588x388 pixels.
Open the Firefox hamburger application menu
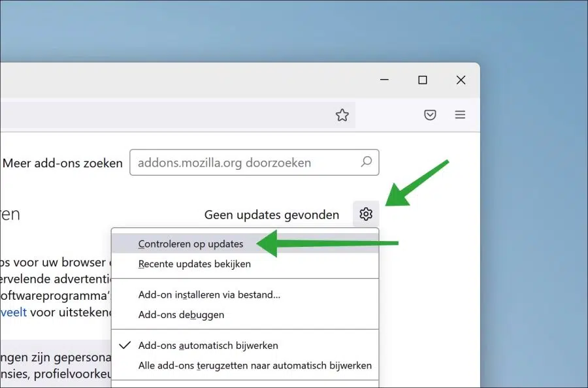click(x=460, y=115)
